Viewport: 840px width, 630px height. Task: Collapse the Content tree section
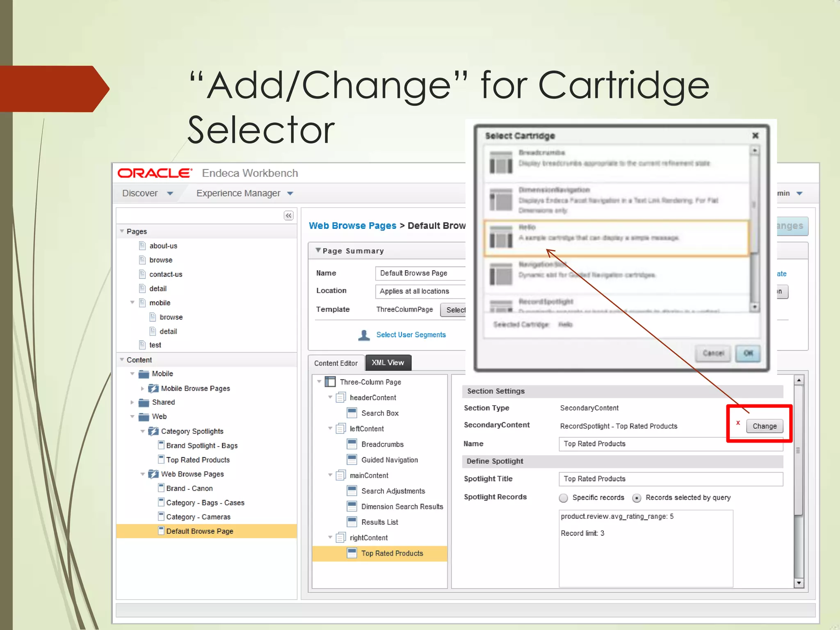tap(122, 360)
